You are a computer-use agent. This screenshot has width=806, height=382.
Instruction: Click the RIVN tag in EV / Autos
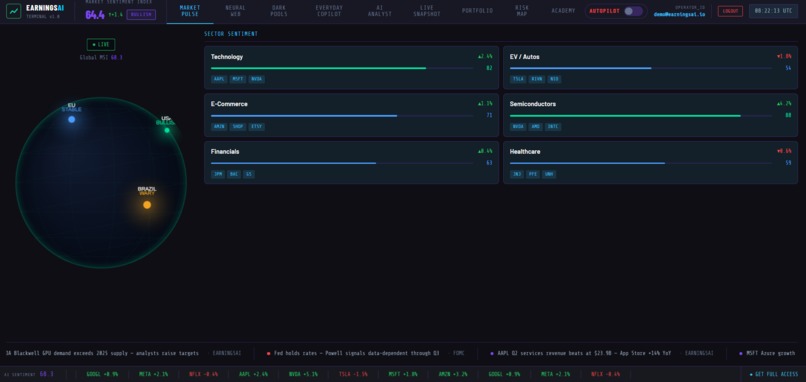tap(537, 79)
